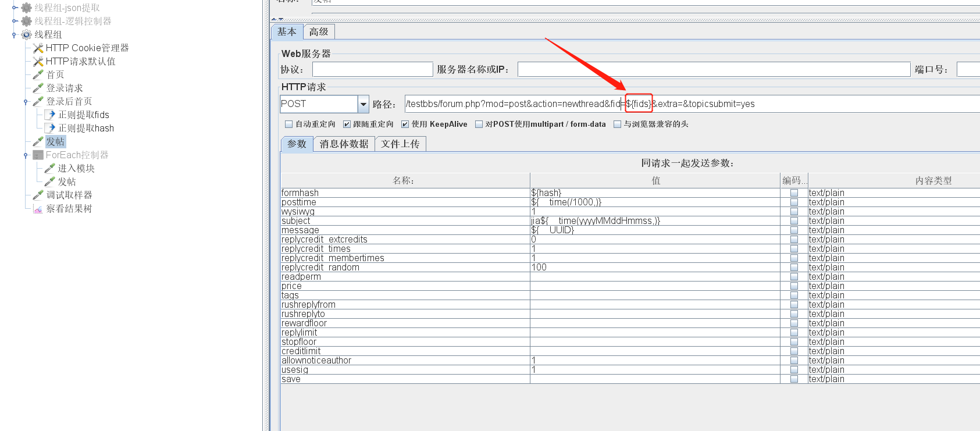
Task: Enable the 自动重定向 checkbox
Action: click(x=288, y=124)
